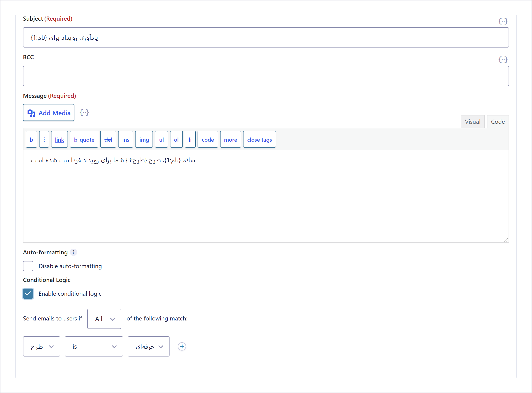The width and height of the screenshot is (532, 393).
Task: Open merge tags for Subject field
Action: [x=503, y=21]
